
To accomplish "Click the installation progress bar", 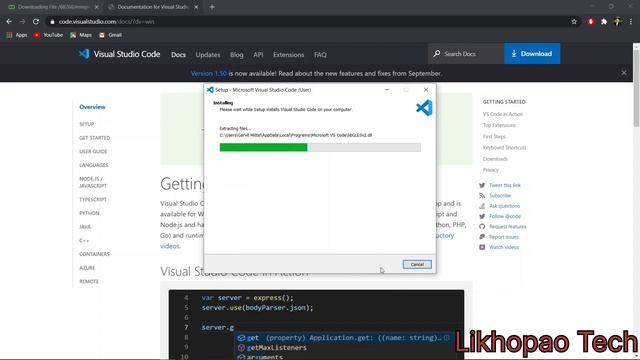I will pyautogui.click(x=320, y=147).
